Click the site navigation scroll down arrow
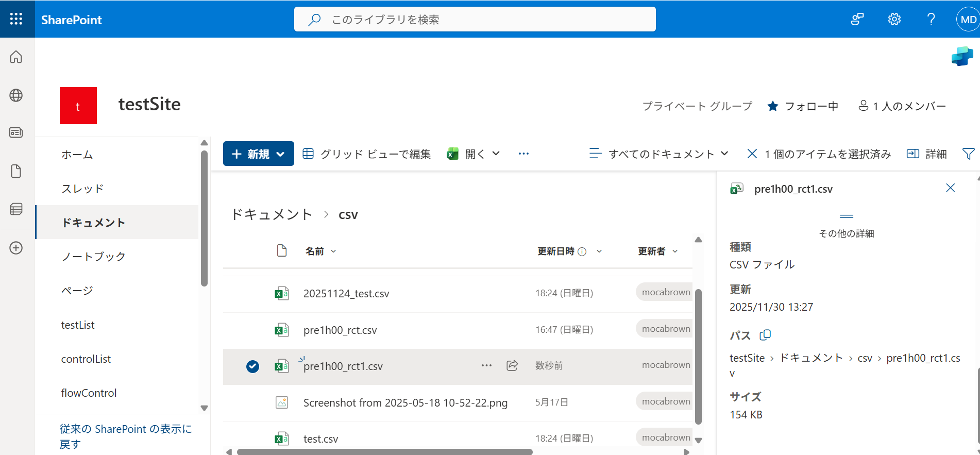Image resolution: width=980 pixels, height=455 pixels. click(x=204, y=408)
